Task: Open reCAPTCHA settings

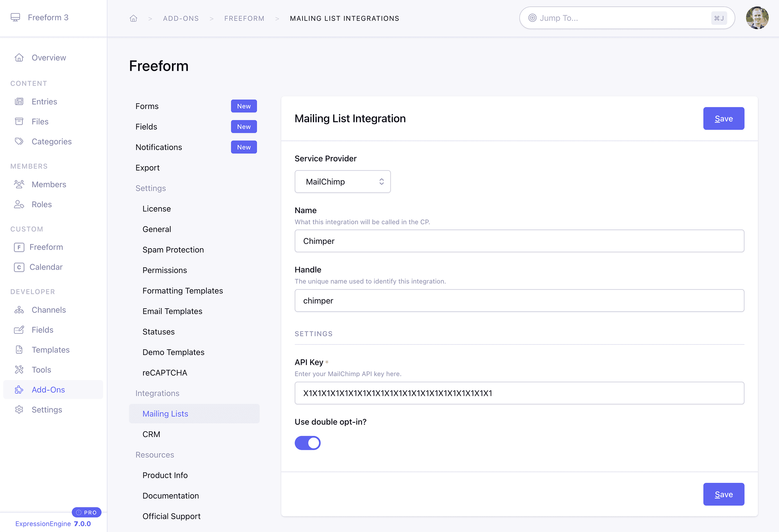Action: 165,373
